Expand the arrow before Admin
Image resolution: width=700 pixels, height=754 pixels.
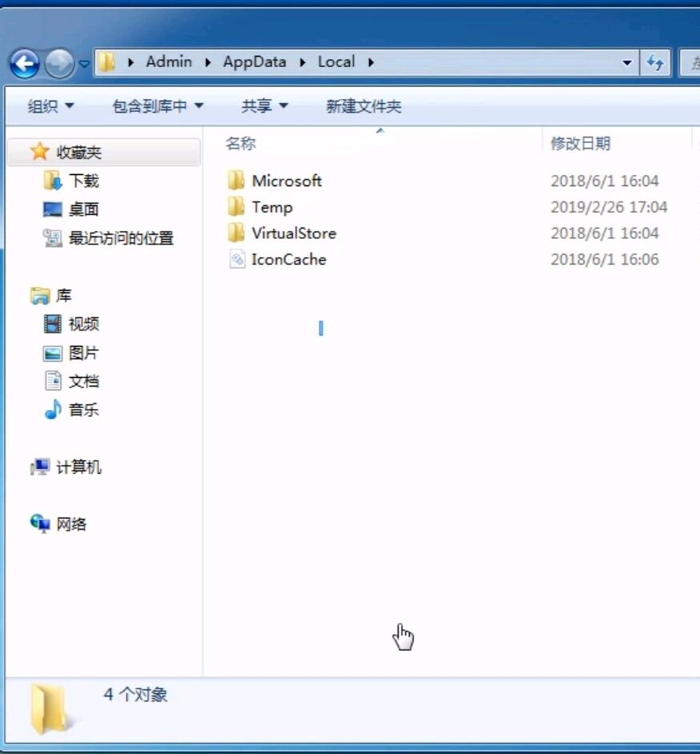pyautogui.click(x=130, y=62)
